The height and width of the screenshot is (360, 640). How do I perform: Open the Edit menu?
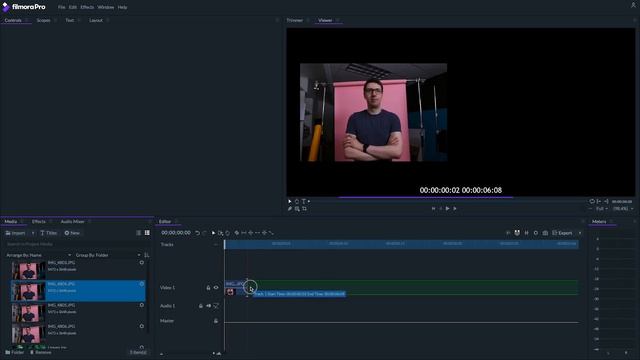coord(73,7)
